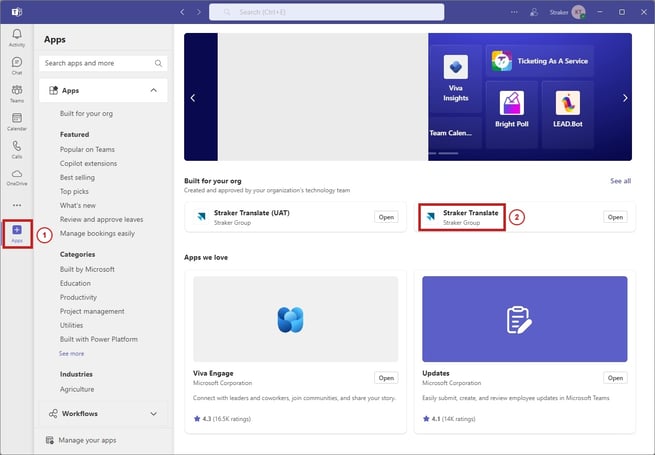Screen dimensions: 655x455
Task: Open OneDrive cloud icon
Action: [x=17, y=177]
